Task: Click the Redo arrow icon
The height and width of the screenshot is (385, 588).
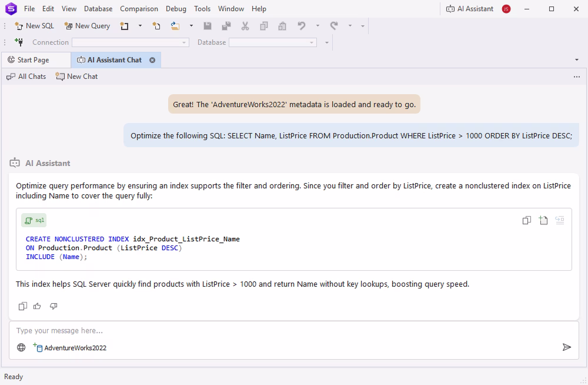Action: click(x=334, y=26)
